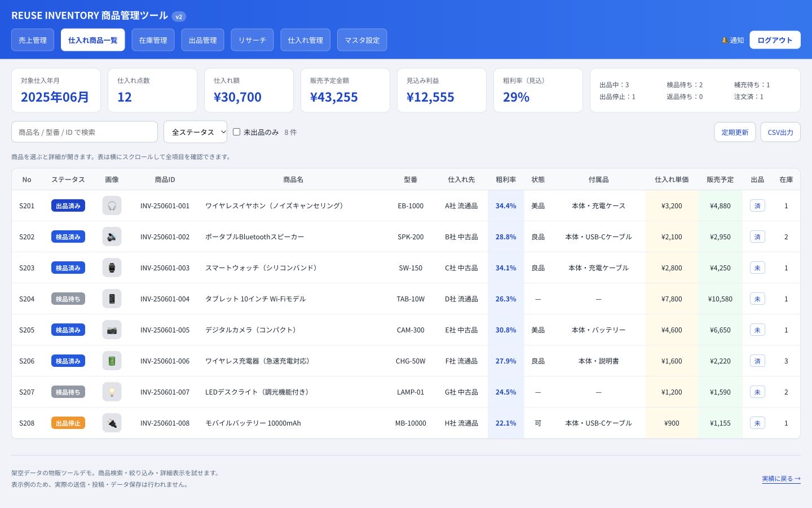Click 検品済み status badge in row S205

(68, 330)
